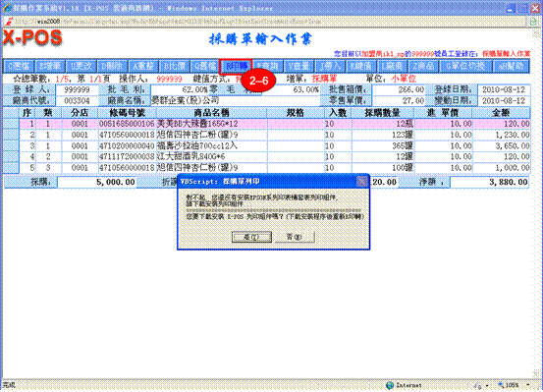Click the 廠商代號 field showing 003304

point(77,101)
